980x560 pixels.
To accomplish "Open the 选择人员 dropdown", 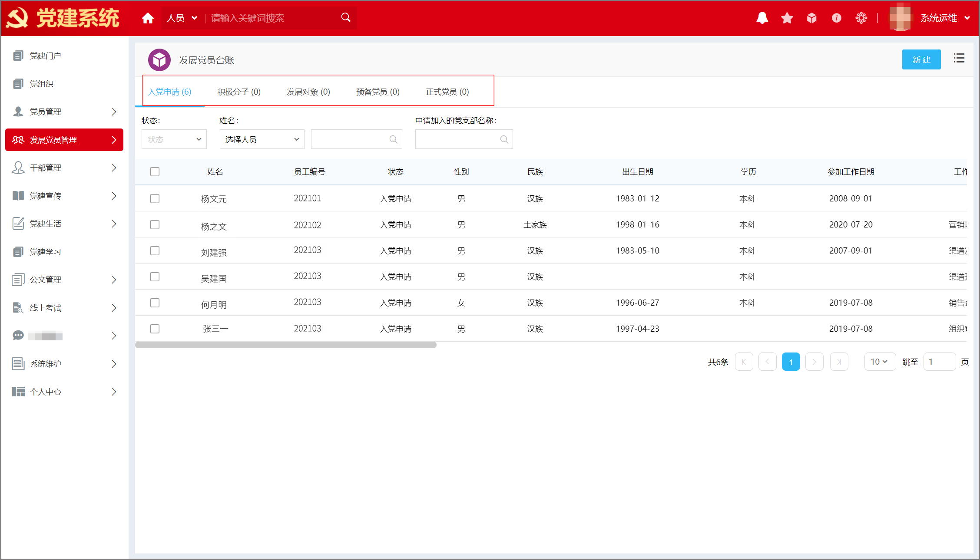I will pyautogui.click(x=262, y=139).
